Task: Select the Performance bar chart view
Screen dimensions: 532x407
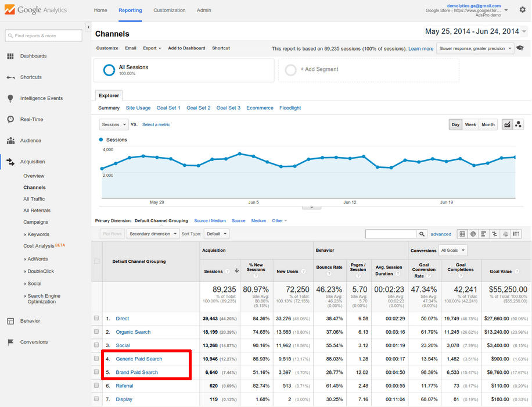Action: click(485, 234)
